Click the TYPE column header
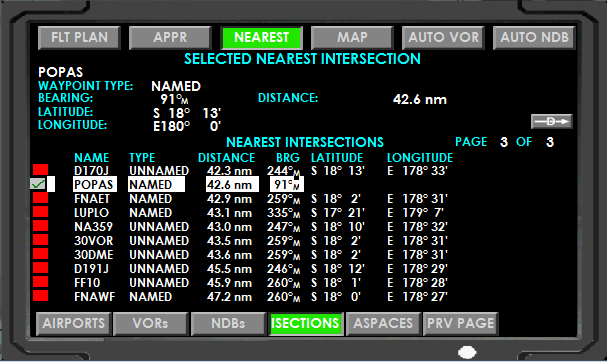Viewport: 607px width, 362px height. (x=142, y=158)
